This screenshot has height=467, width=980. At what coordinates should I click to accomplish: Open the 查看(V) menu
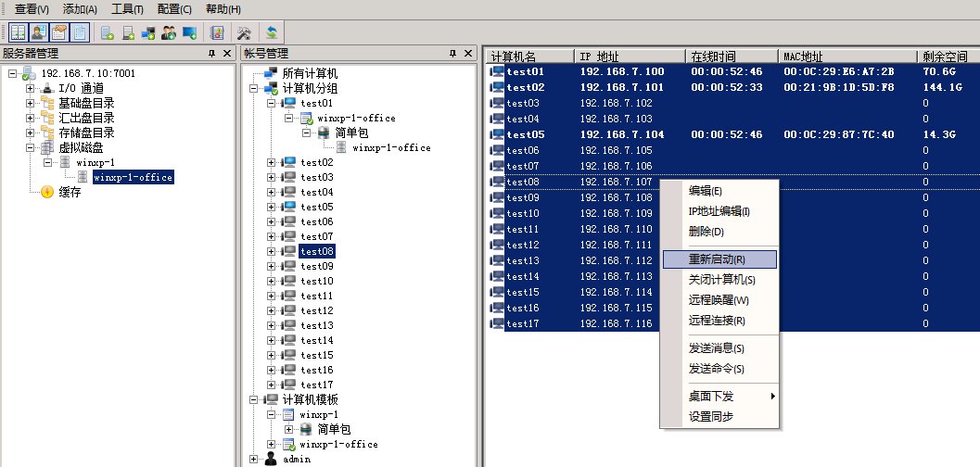[32, 9]
